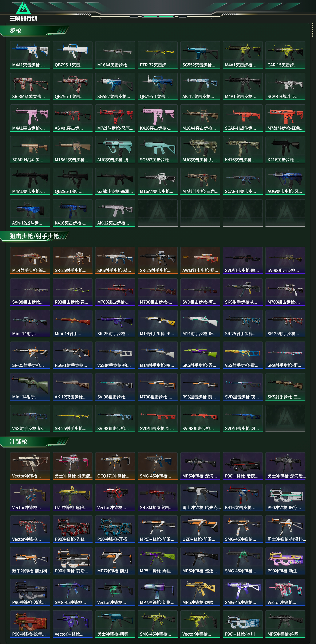Viewport: 316px width, 644px height.
Task: Select the CAR-15突击步 weapon skin
Action: (285, 55)
